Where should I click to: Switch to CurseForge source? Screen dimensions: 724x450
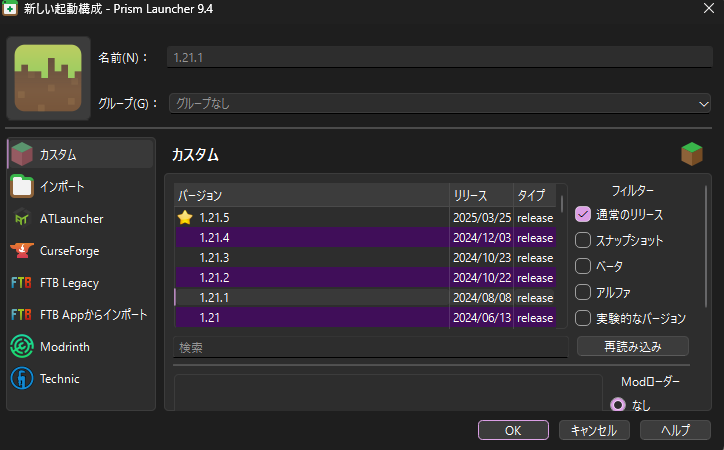pos(81,251)
